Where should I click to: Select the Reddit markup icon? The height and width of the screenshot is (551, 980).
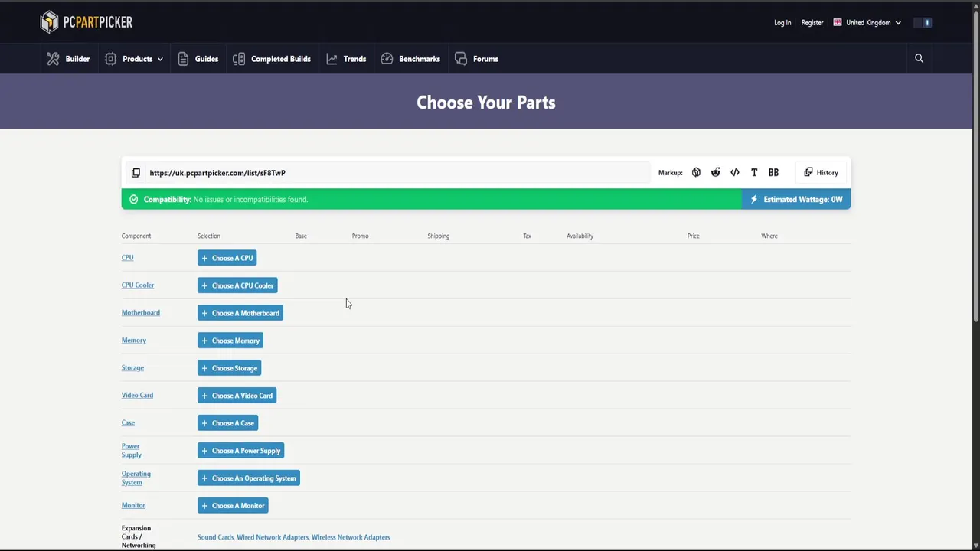(x=715, y=173)
